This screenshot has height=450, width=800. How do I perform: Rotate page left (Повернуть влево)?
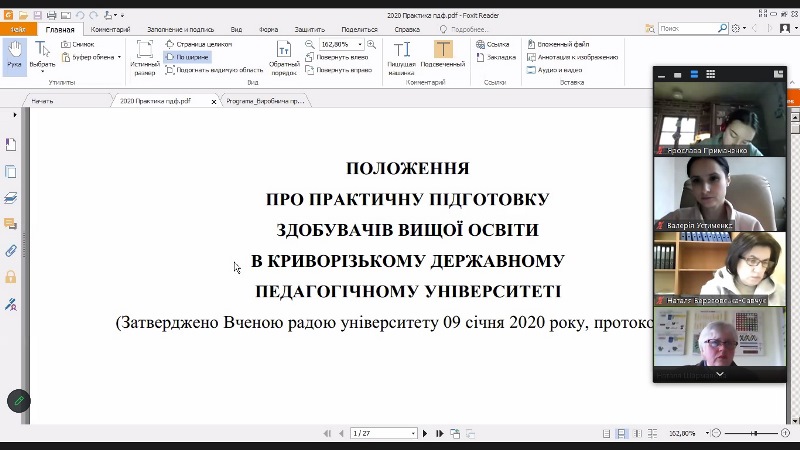(x=337, y=57)
